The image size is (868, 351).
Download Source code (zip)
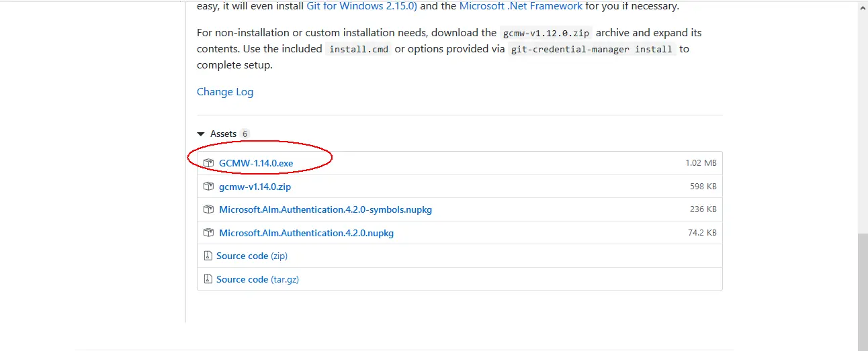(x=252, y=256)
